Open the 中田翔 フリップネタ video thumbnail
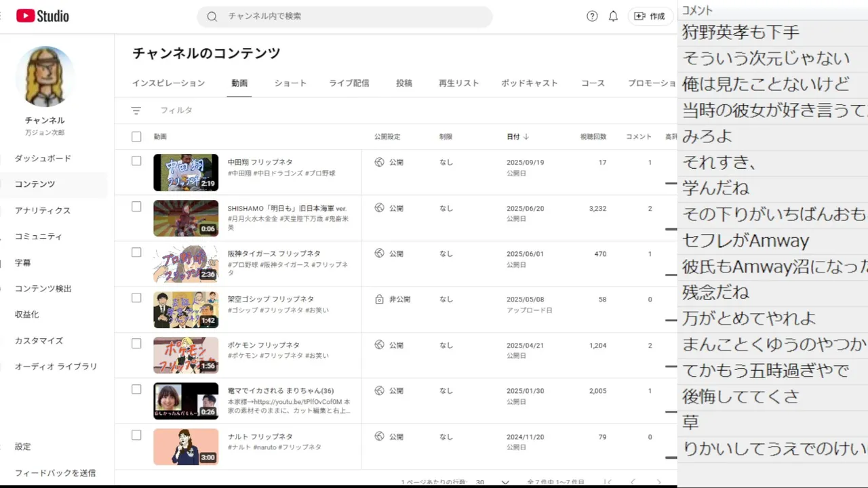The image size is (868, 488). (186, 172)
